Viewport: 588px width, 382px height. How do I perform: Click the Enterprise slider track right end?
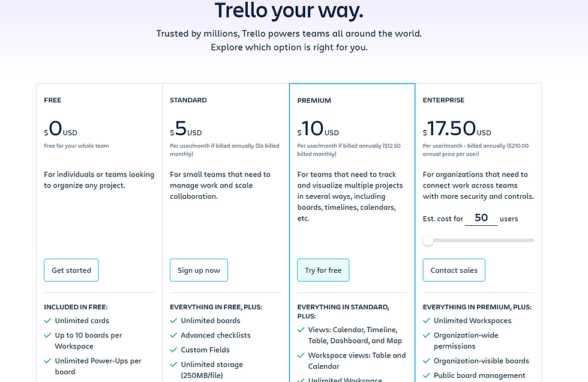tap(532, 240)
